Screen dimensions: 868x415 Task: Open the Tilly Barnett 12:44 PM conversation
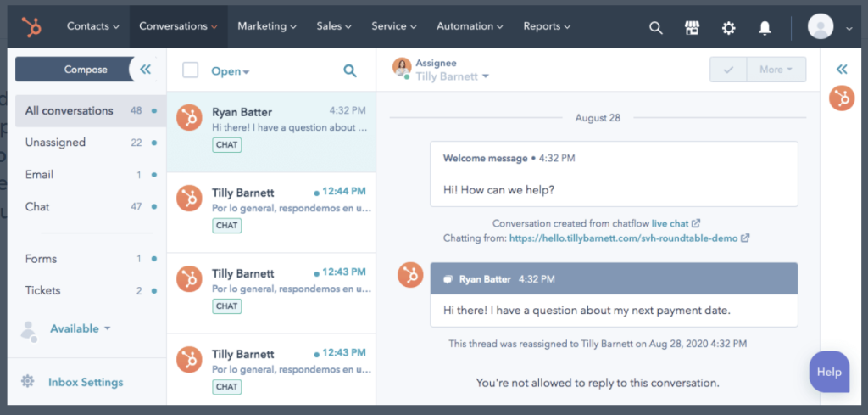(271, 213)
